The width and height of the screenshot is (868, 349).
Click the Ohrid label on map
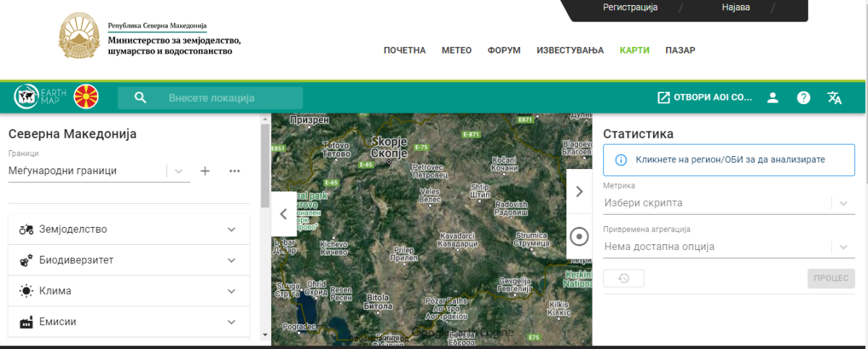pos(316,288)
